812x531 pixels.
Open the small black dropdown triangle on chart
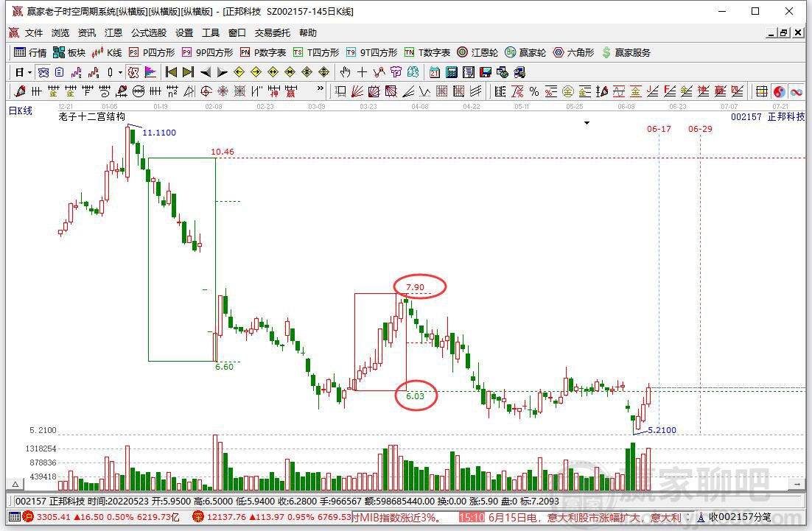587,123
